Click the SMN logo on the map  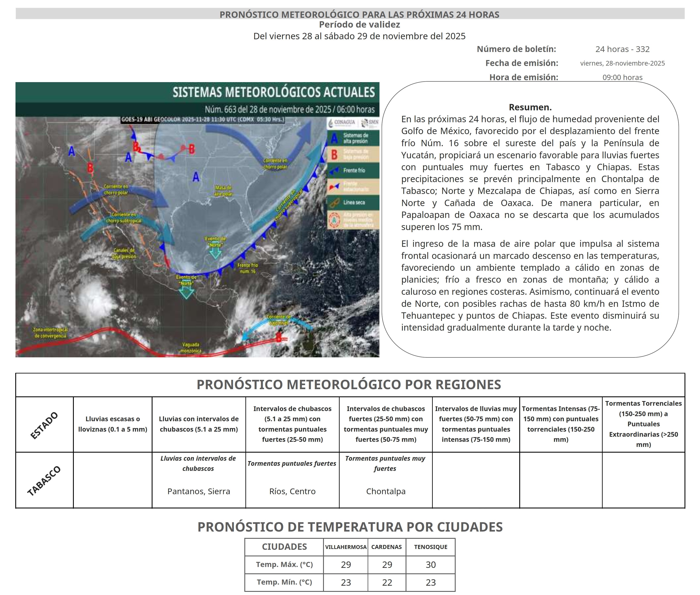coord(369,122)
